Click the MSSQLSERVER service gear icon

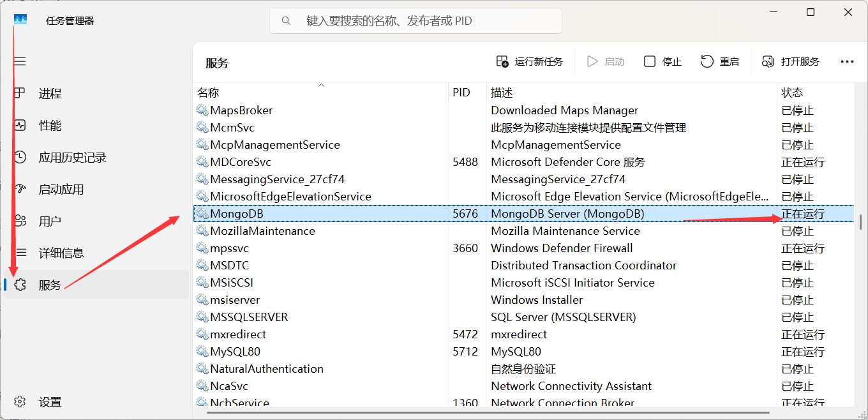[202, 317]
